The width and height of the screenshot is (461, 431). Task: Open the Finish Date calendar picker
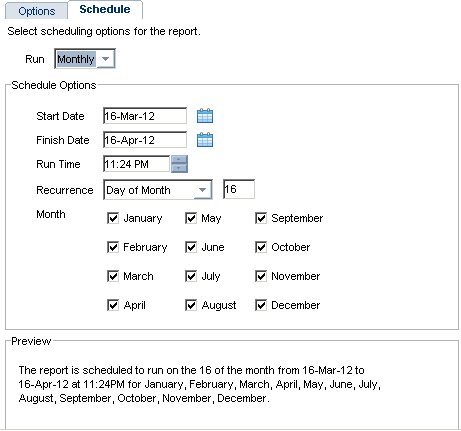click(x=205, y=140)
